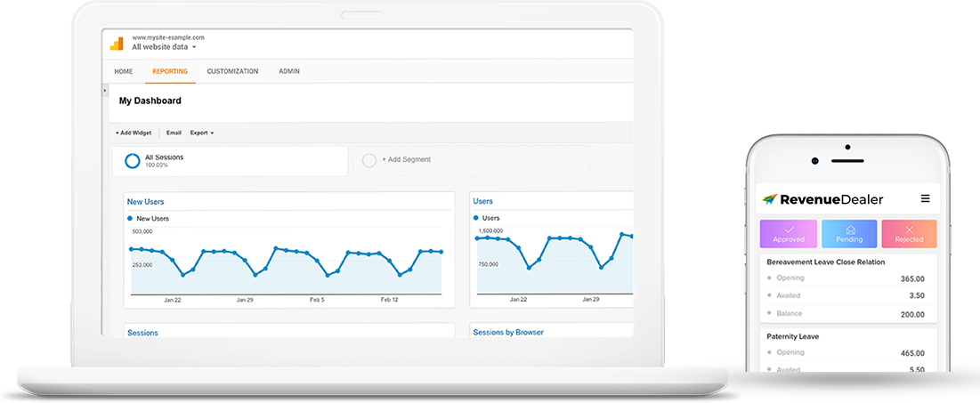
Task: Go to the ADMIN tab
Action: (x=289, y=71)
